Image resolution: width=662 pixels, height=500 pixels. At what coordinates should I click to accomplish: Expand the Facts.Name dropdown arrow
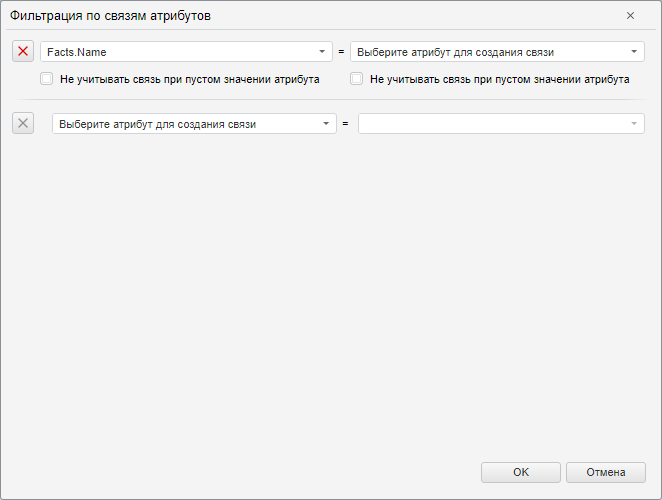coord(322,52)
